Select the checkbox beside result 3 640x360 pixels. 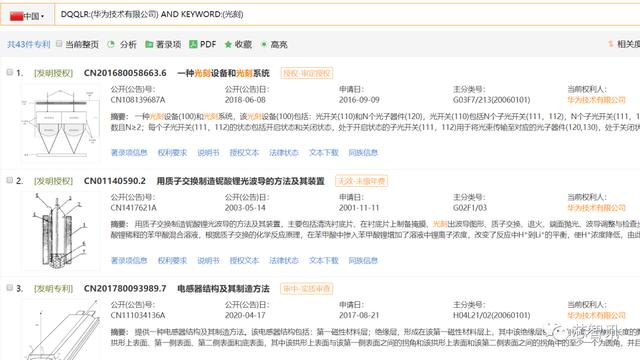pos(9,288)
